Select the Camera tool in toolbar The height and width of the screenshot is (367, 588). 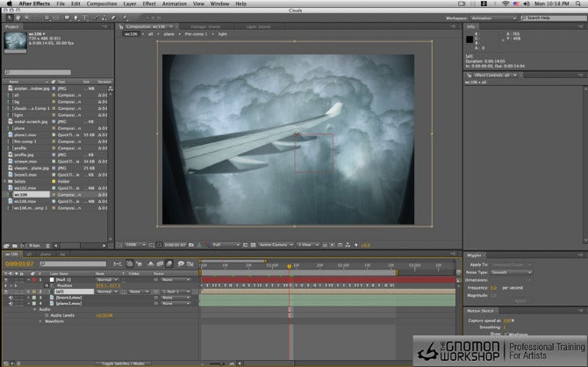tap(47, 18)
